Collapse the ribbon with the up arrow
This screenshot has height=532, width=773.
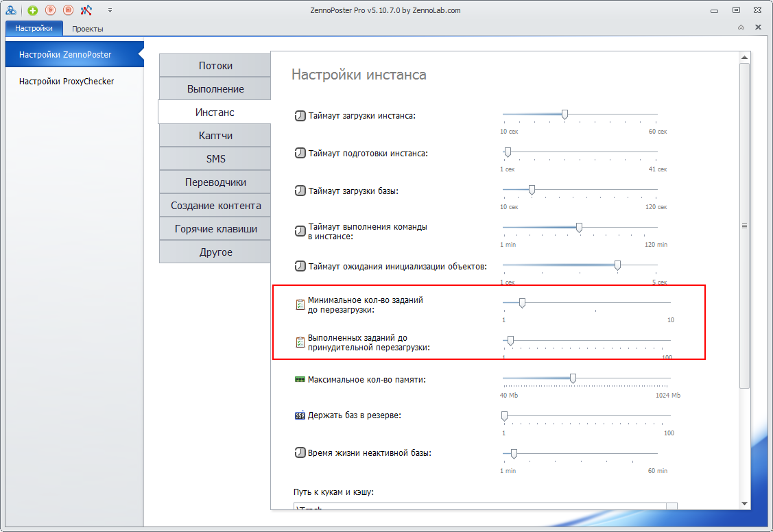(741, 27)
